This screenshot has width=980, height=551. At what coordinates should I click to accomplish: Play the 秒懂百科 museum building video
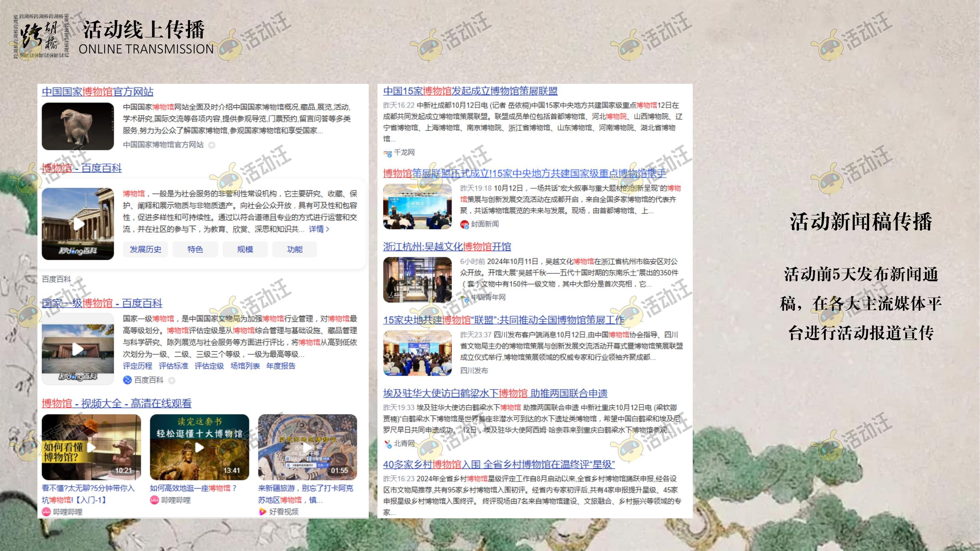(x=77, y=224)
